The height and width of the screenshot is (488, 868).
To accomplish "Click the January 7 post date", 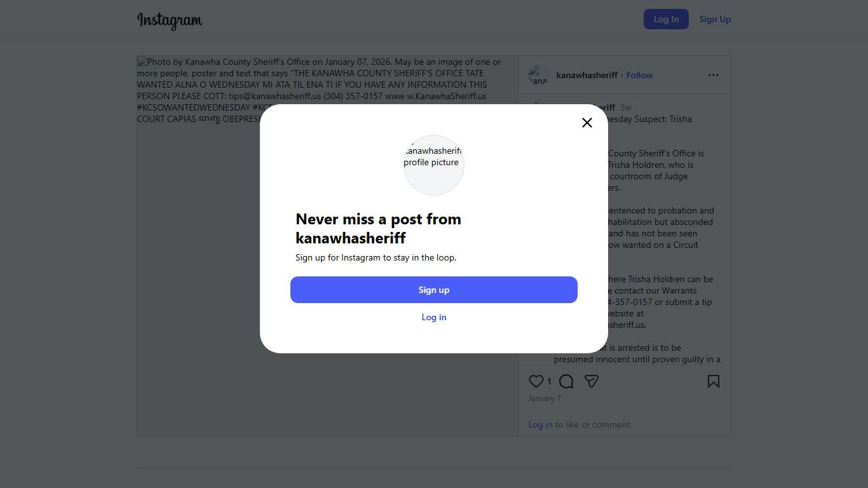I will click(545, 398).
